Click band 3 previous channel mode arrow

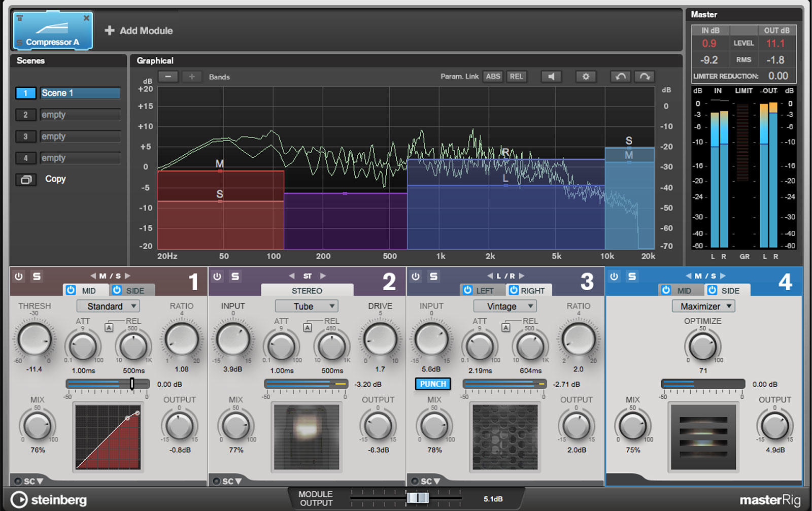pos(490,276)
